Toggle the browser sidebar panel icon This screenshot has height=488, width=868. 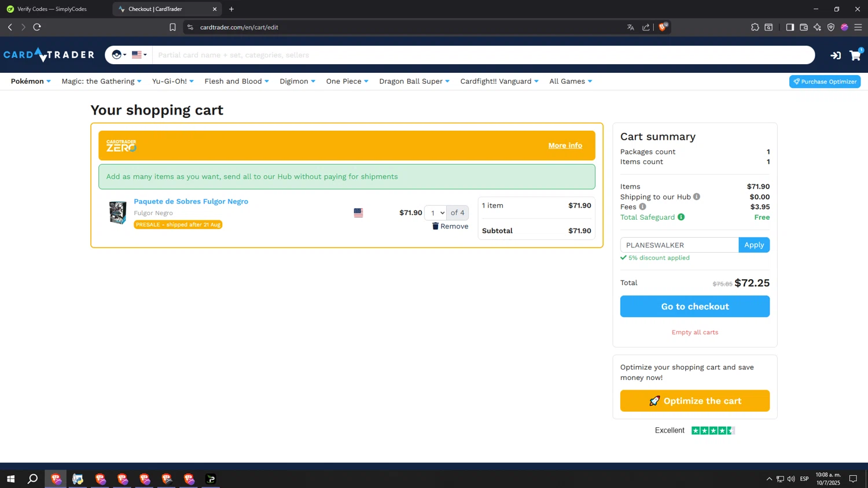pyautogui.click(x=790, y=27)
